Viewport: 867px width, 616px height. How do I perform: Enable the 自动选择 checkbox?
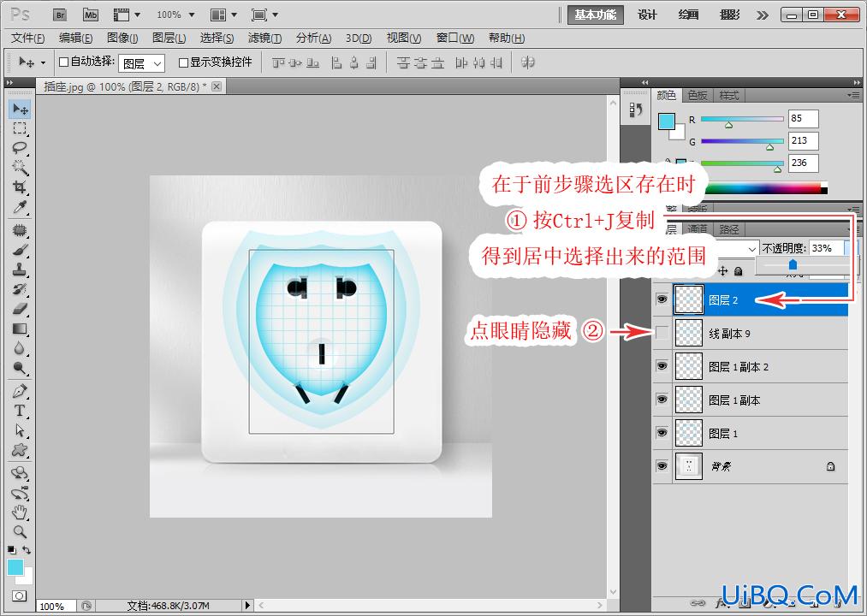coord(63,62)
